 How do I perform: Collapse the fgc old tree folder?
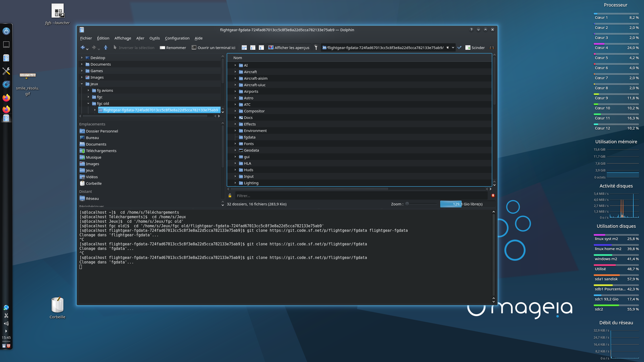click(x=88, y=103)
